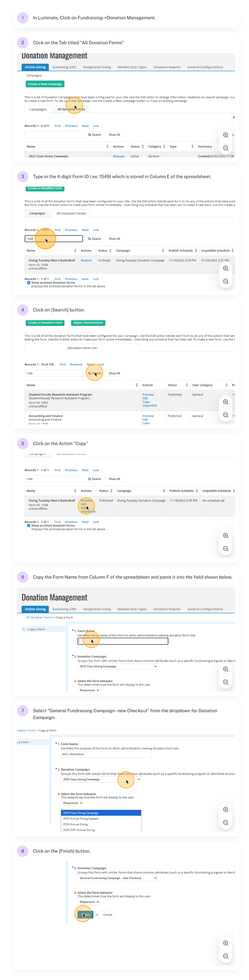
Task: Click zoom-out magnifier icon in step 4 image
Action: click(225, 415)
